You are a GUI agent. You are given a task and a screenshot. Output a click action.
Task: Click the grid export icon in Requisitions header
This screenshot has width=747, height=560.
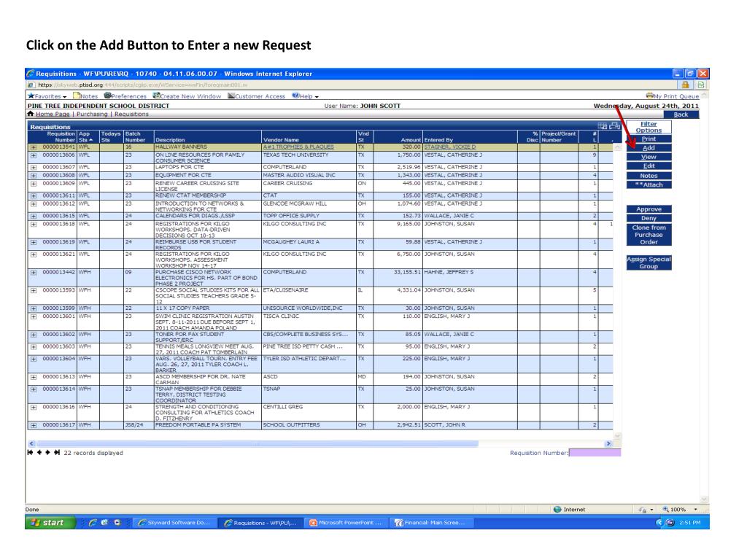coord(602,126)
